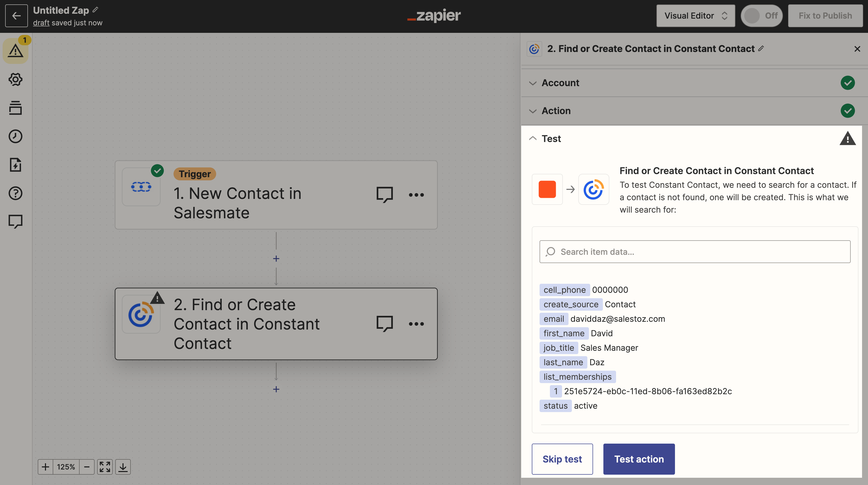Select the first_name field tag
The image size is (868, 485).
(x=564, y=333)
